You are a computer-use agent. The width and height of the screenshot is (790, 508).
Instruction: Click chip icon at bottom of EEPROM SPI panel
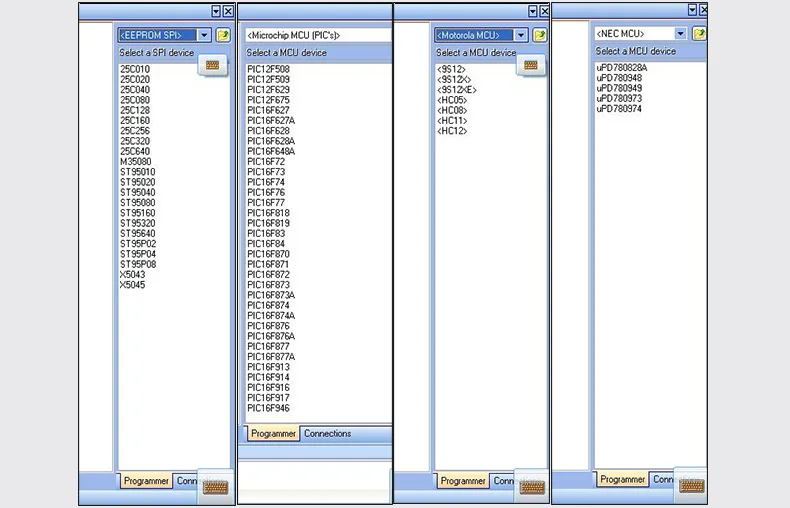[x=216, y=487]
